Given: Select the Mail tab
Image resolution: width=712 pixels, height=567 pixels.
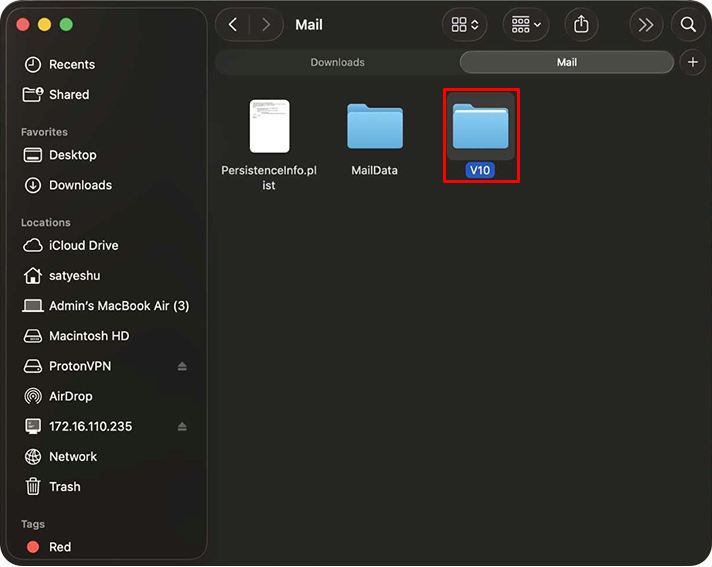Looking at the screenshot, I should [x=567, y=62].
